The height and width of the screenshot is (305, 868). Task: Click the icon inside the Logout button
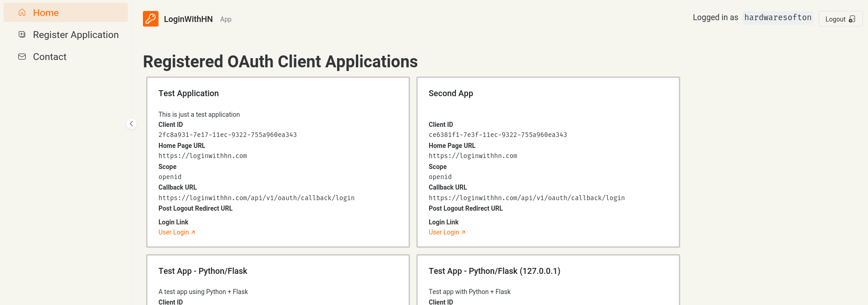[x=852, y=19]
